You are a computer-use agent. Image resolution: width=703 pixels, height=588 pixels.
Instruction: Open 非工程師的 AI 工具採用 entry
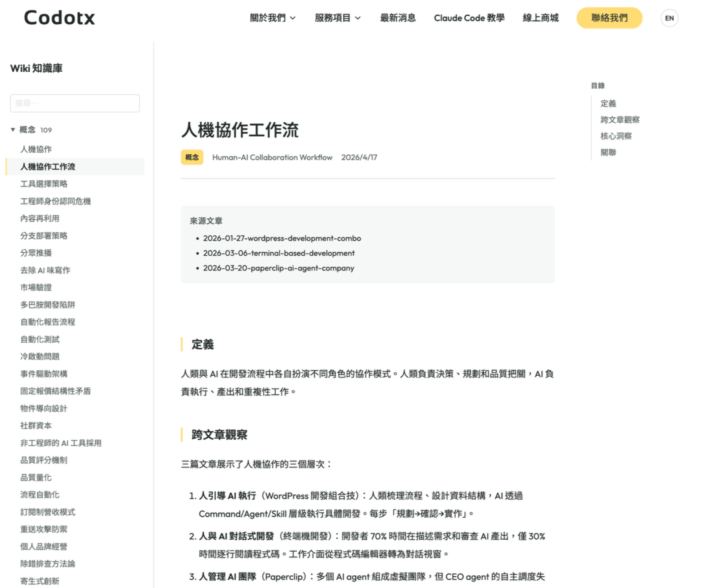click(60, 443)
